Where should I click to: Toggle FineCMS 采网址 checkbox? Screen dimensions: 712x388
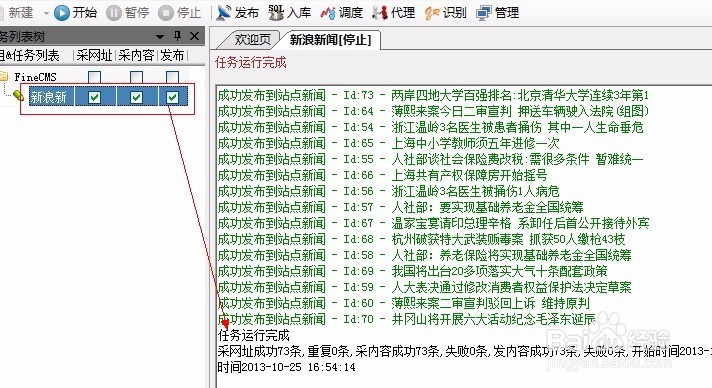[94, 77]
